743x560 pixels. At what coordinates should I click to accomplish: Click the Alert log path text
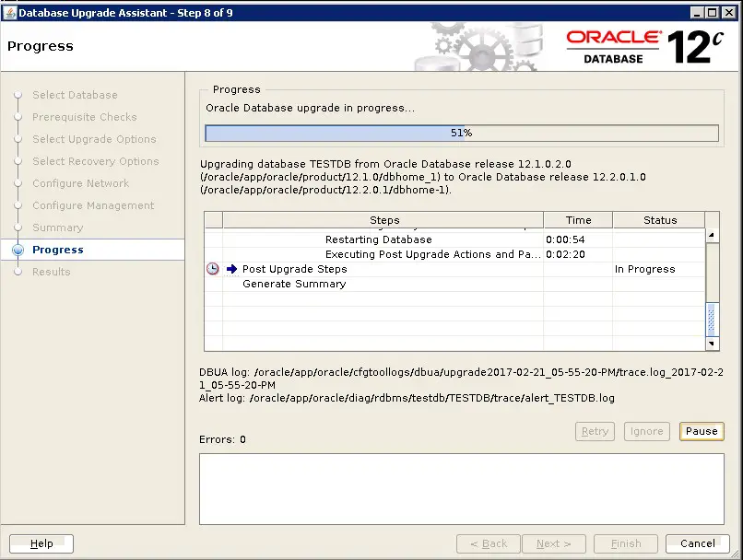407,398
